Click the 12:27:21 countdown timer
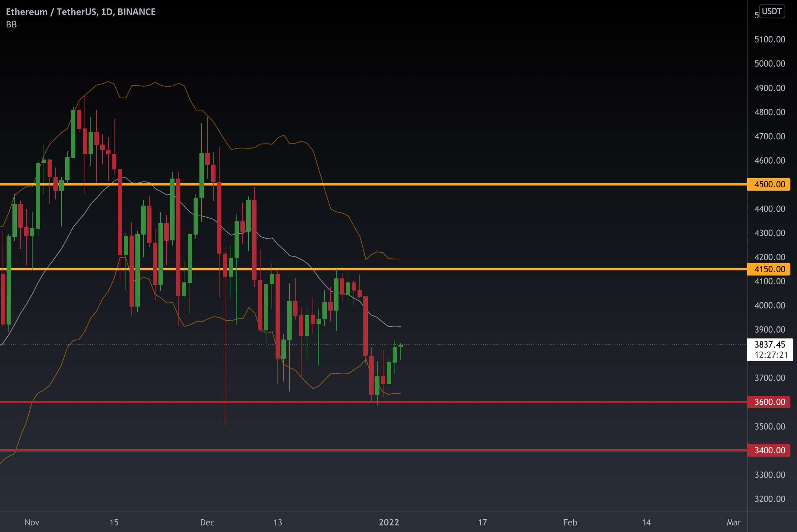The image size is (797, 532). 771,355
